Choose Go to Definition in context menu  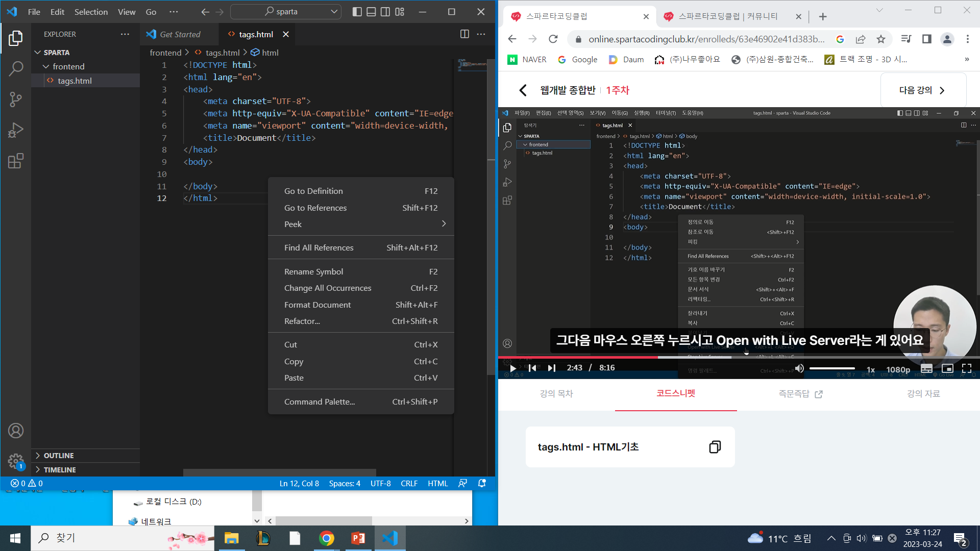coord(361,191)
